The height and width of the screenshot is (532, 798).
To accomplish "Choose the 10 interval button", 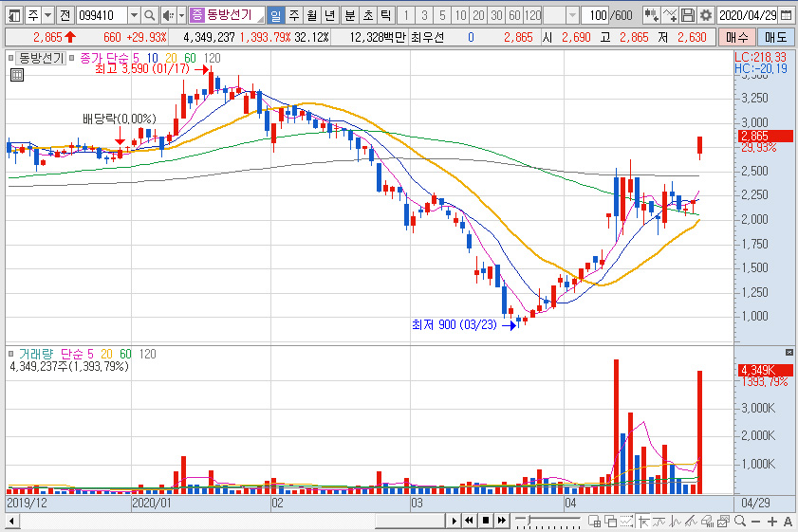I will tap(460, 15).
